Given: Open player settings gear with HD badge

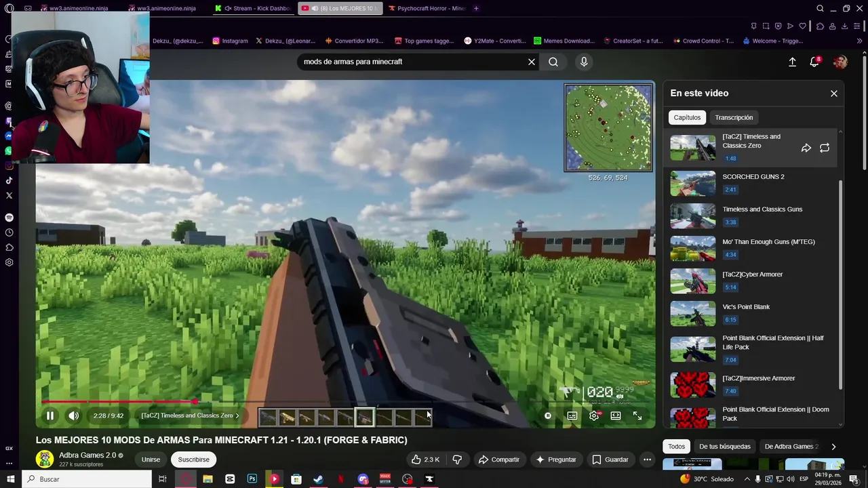Looking at the screenshot, I should [x=595, y=415].
